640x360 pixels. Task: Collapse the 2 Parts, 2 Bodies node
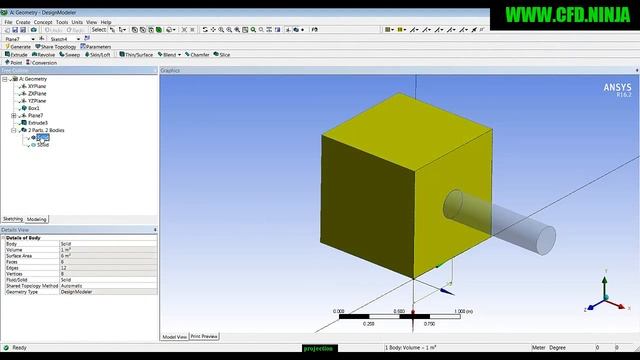pyautogui.click(x=14, y=131)
